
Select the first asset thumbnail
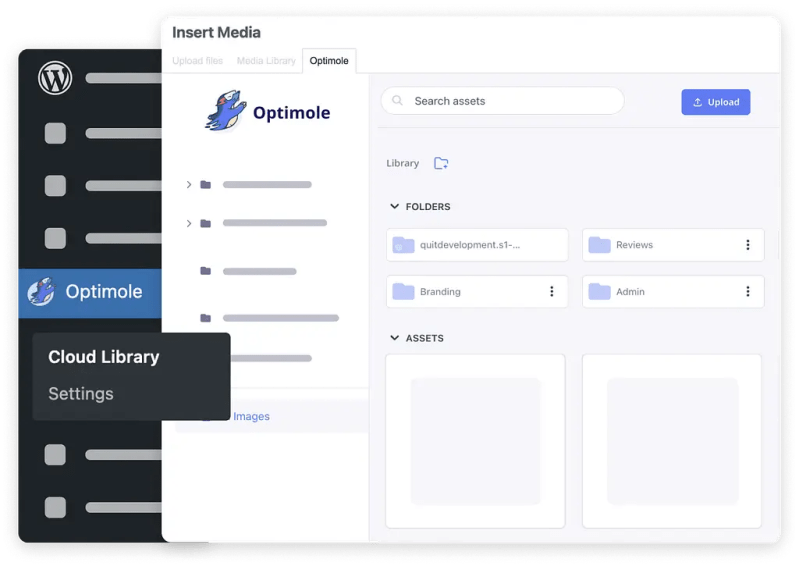(475, 441)
